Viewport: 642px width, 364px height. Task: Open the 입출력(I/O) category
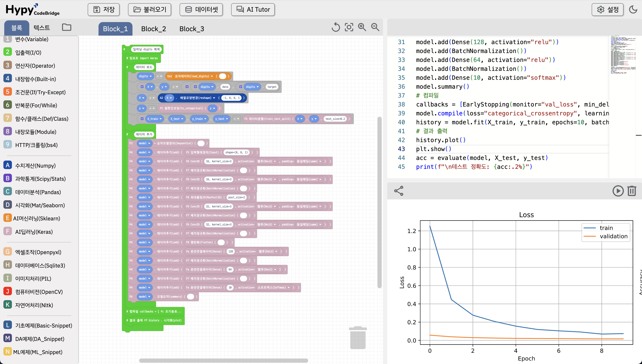(x=23, y=52)
